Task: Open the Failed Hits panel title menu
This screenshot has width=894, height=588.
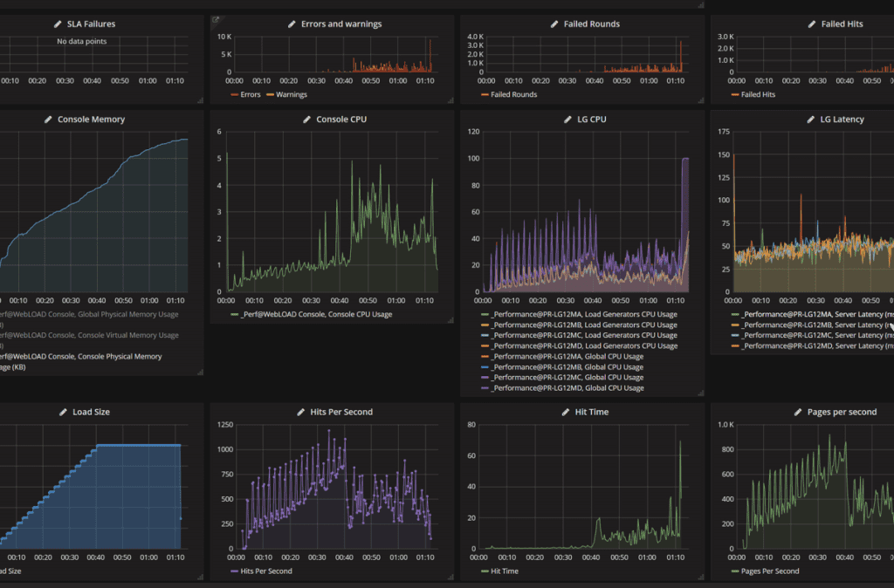Action: pyautogui.click(x=842, y=24)
